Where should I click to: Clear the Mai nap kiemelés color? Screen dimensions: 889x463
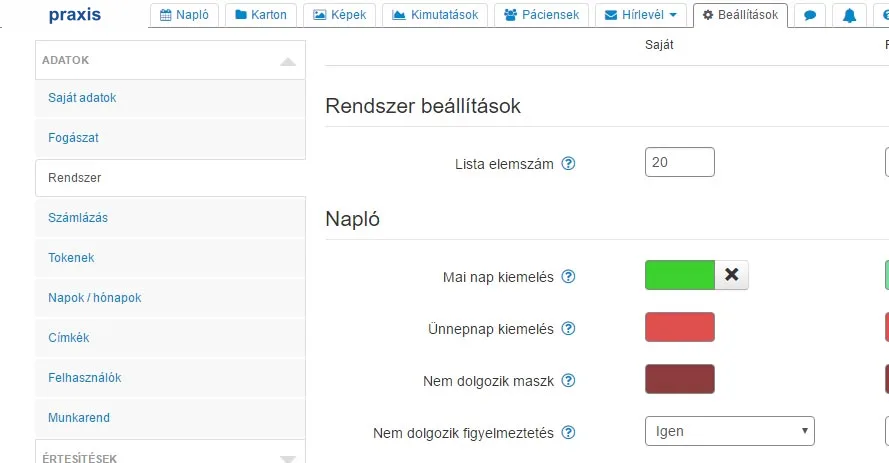(731, 275)
